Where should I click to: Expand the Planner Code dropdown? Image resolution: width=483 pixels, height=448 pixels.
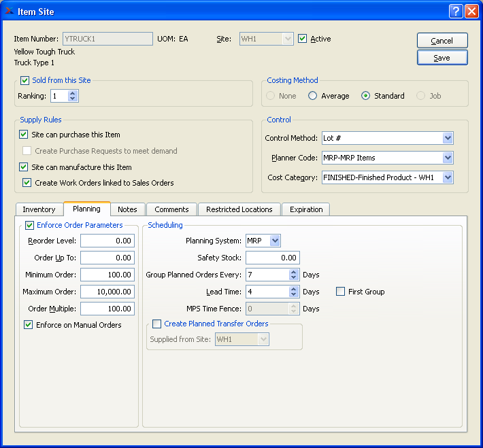point(447,158)
